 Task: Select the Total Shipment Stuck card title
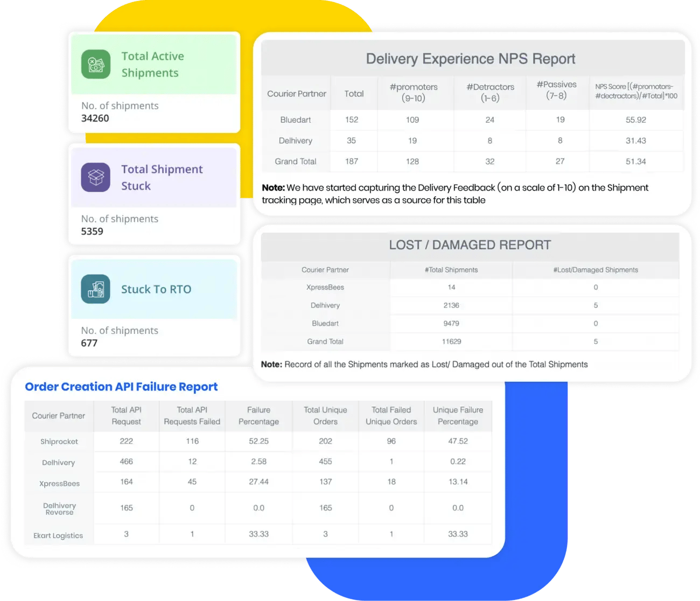[x=162, y=177]
